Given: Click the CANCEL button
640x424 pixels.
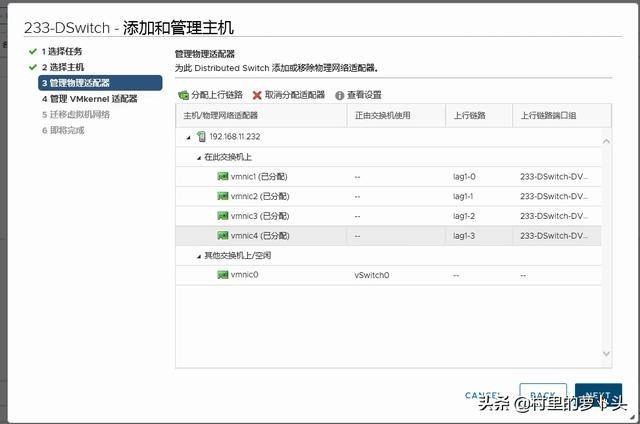Looking at the screenshot, I should (483, 395).
